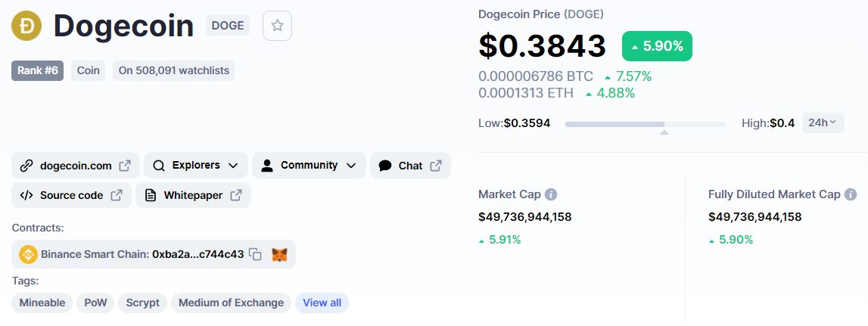This screenshot has height=326, width=868.
Task: Open the Source code link
Action: [x=71, y=195]
